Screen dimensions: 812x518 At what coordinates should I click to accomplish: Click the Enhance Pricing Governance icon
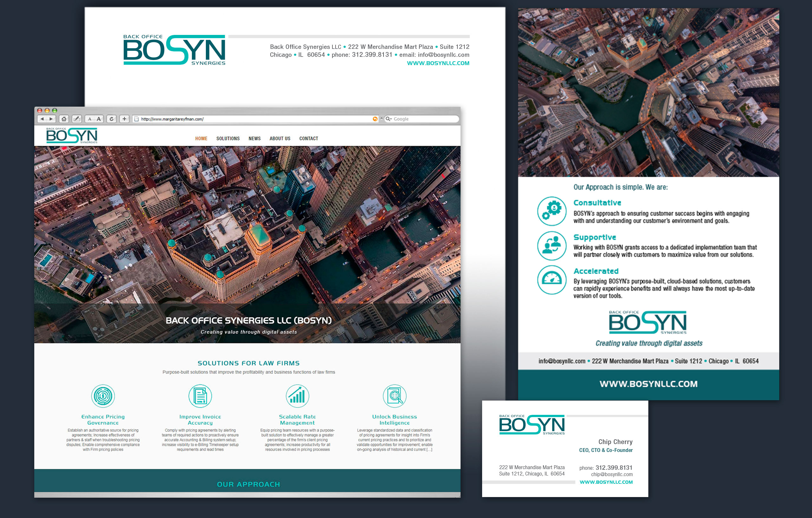pyautogui.click(x=103, y=396)
